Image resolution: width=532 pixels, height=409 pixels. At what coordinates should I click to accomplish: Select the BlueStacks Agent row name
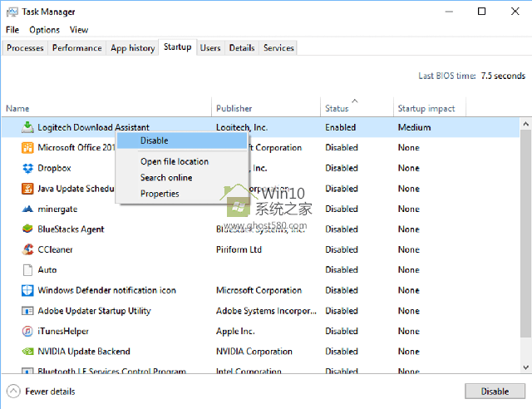pyautogui.click(x=71, y=229)
